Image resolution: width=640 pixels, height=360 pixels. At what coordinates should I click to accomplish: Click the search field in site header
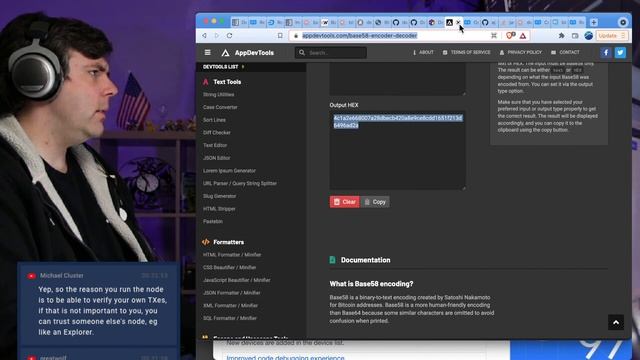pyautogui.click(x=331, y=52)
